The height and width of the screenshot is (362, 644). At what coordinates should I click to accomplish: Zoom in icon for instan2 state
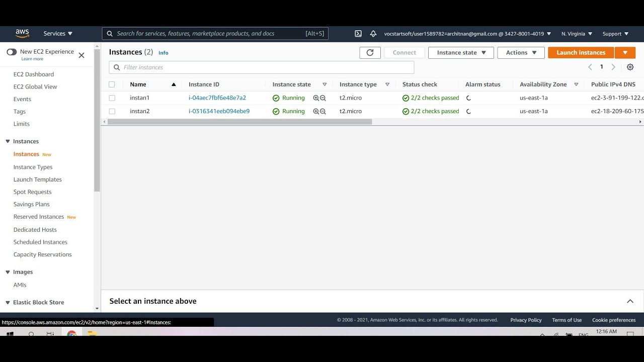(x=316, y=112)
